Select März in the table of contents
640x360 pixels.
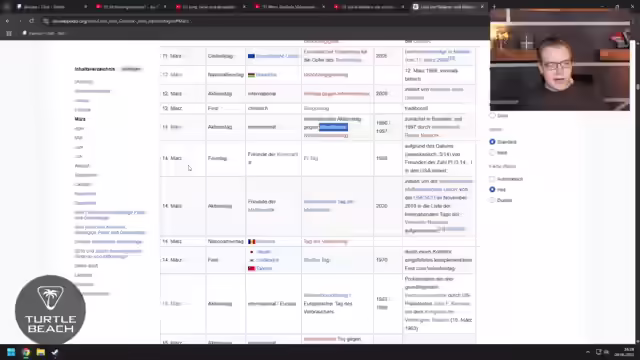point(80,119)
